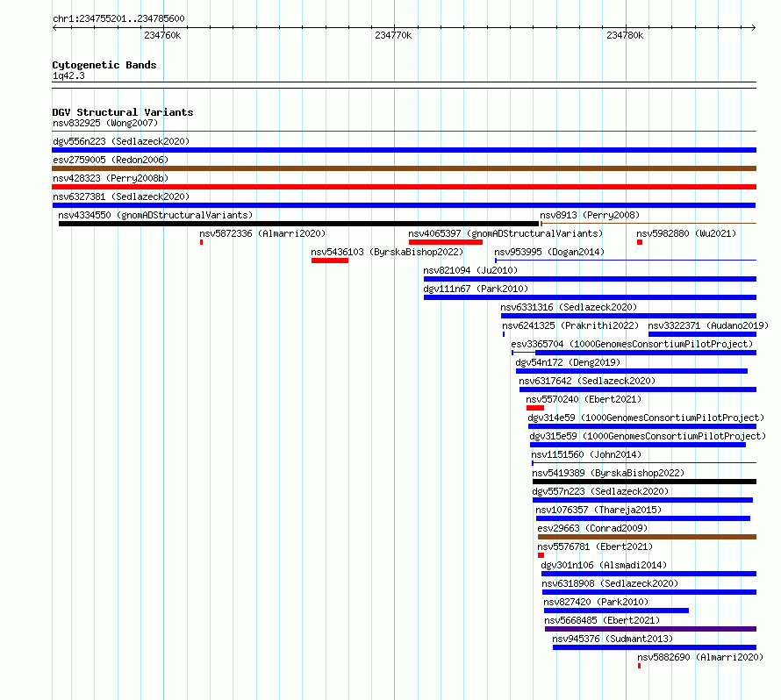
Task: Select nsv5419389 (ByrskaBishop2022) label
Action: [x=608, y=473]
